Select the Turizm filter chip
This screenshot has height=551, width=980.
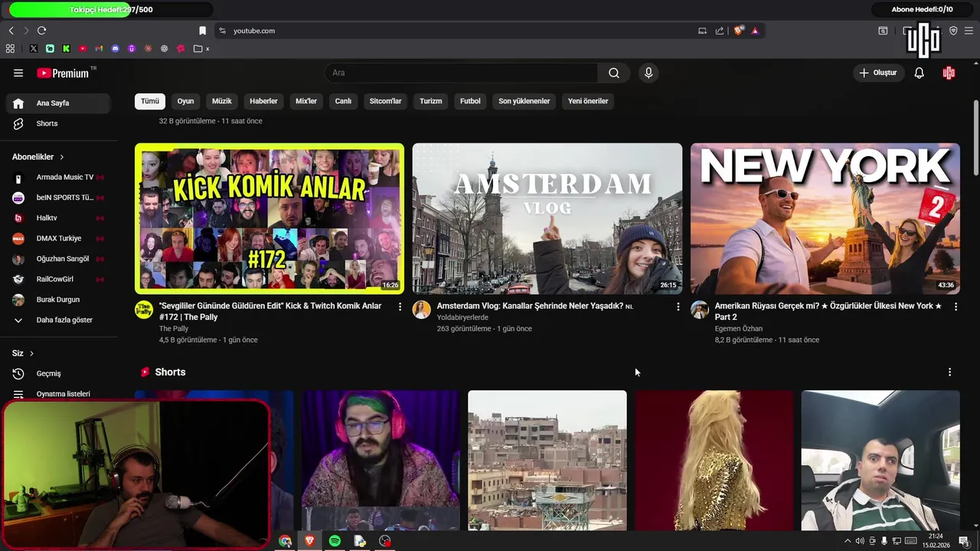point(430,101)
